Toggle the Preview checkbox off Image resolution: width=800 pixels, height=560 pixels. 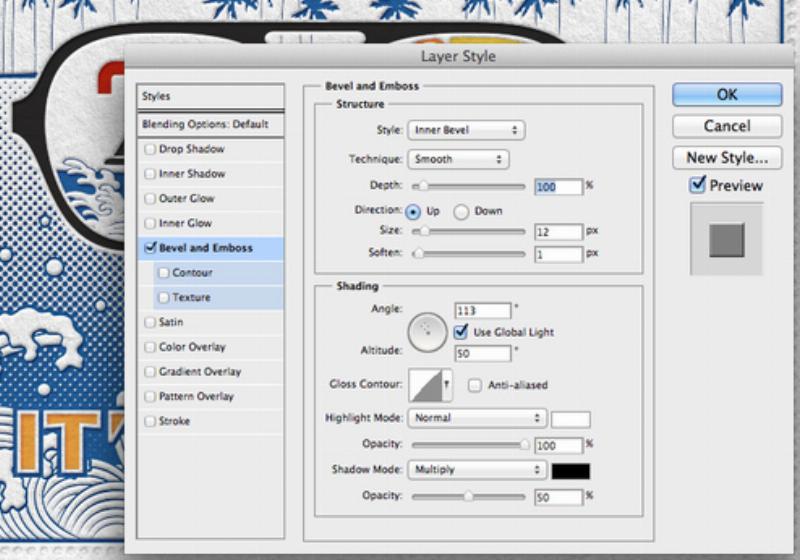pos(698,185)
